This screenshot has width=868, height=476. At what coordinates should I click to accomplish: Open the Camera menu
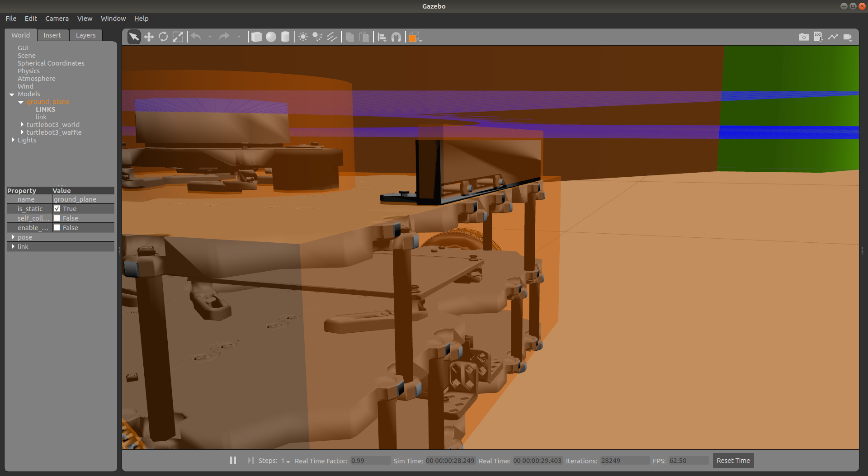tap(57, 19)
